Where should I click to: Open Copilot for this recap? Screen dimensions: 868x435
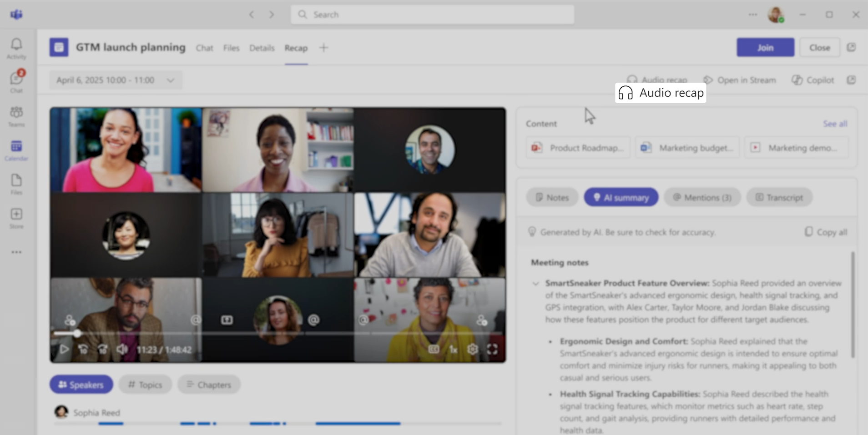pos(813,80)
